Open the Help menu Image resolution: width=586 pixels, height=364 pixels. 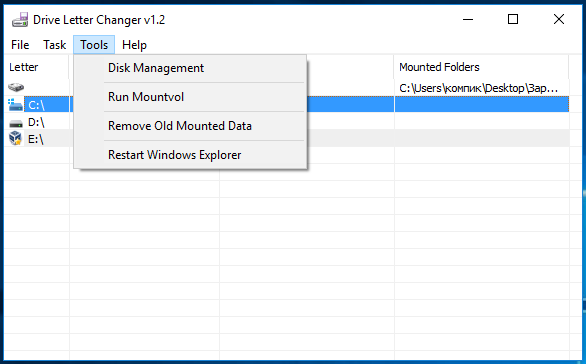point(134,45)
